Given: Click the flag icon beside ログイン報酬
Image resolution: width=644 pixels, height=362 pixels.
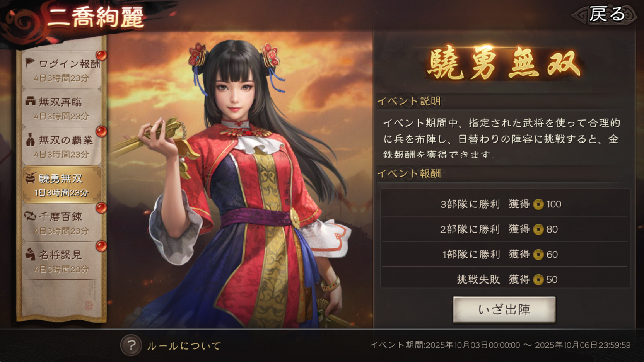Looking at the screenshot, I should coord(30,63).
